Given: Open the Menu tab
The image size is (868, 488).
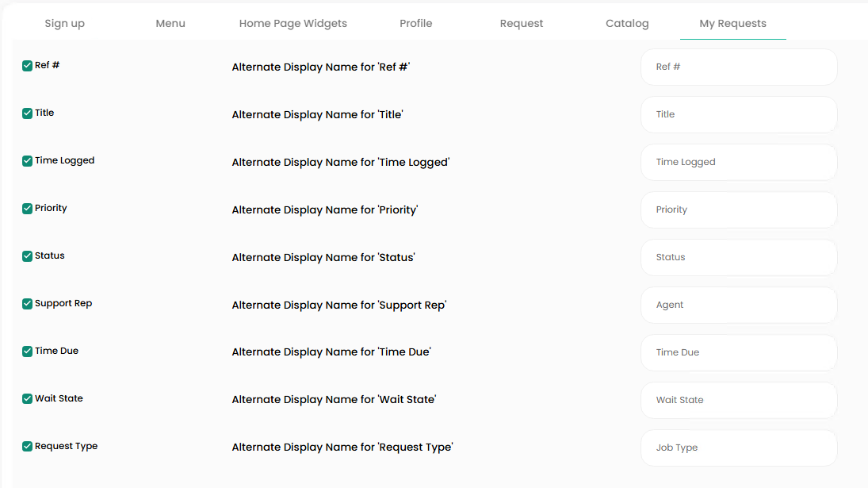Looking at the screenshot, I should click(170, 23).
